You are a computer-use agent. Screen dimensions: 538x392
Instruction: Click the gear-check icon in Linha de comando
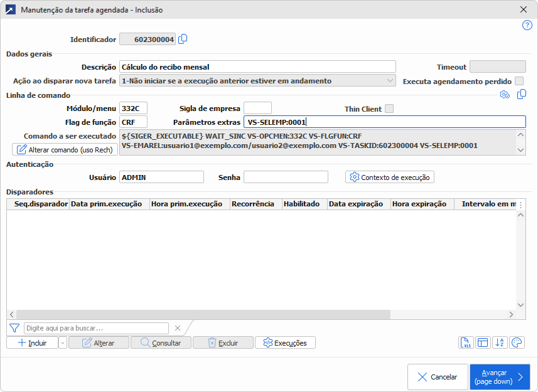(x=504, y=95)
